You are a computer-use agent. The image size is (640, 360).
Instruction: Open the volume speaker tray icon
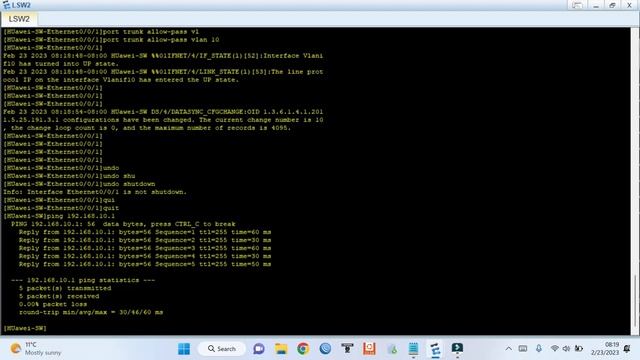(566, 349)
